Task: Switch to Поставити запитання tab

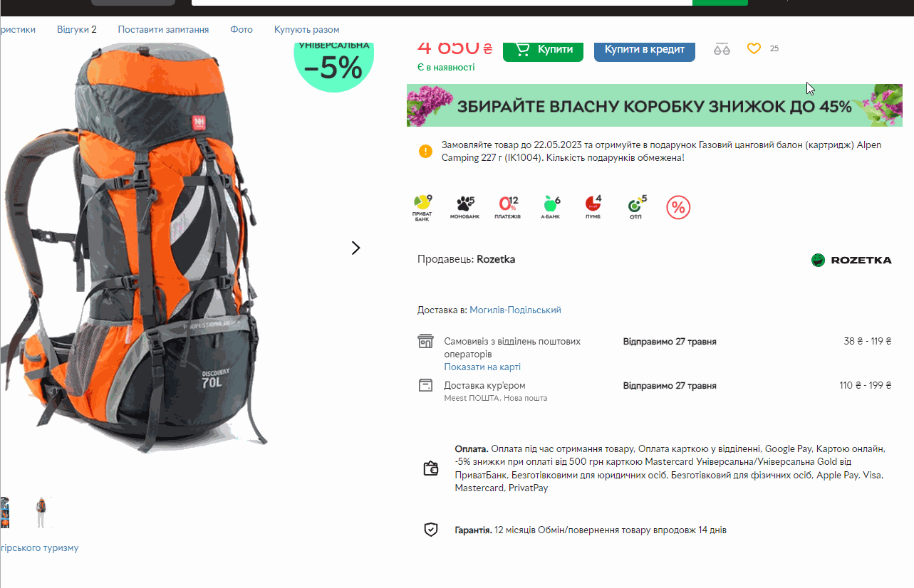Action: 163,30
